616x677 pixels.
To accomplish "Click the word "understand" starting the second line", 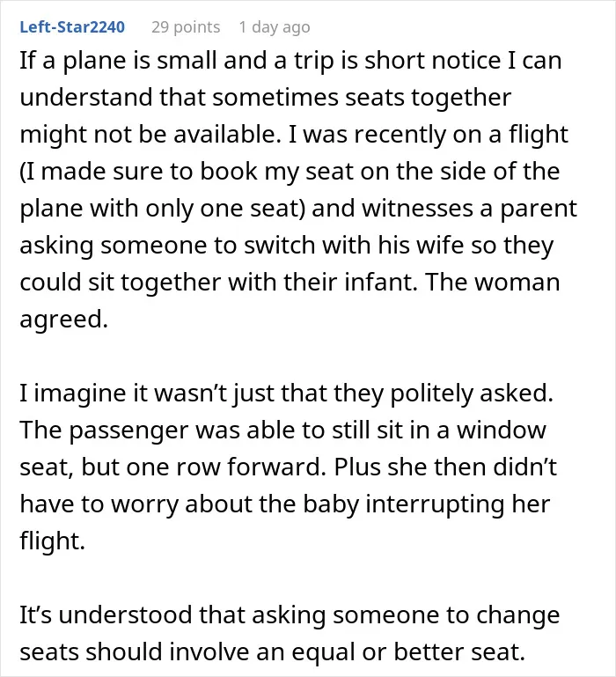I will [86, 97].
